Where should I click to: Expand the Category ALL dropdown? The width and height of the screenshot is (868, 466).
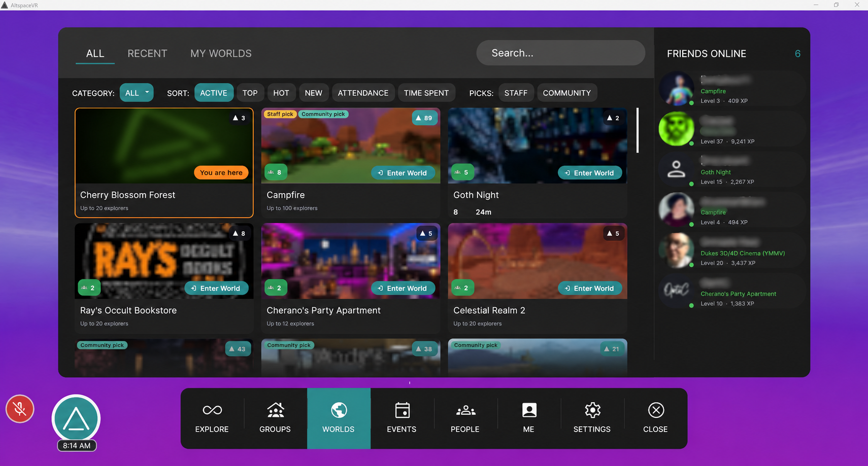click(137, 93)
